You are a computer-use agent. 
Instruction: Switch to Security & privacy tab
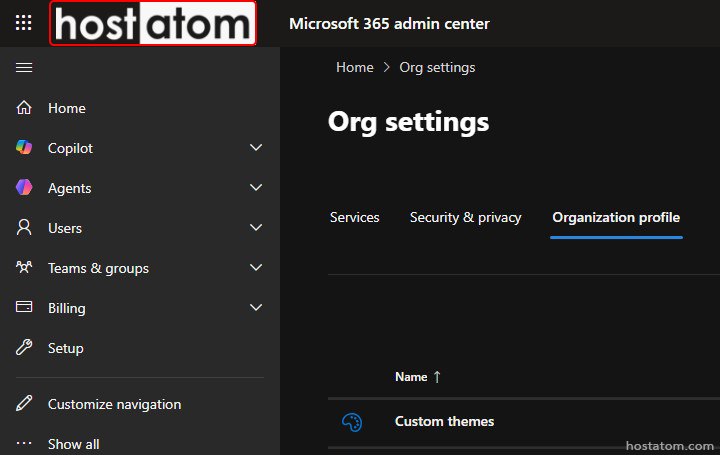click(466, 218)
